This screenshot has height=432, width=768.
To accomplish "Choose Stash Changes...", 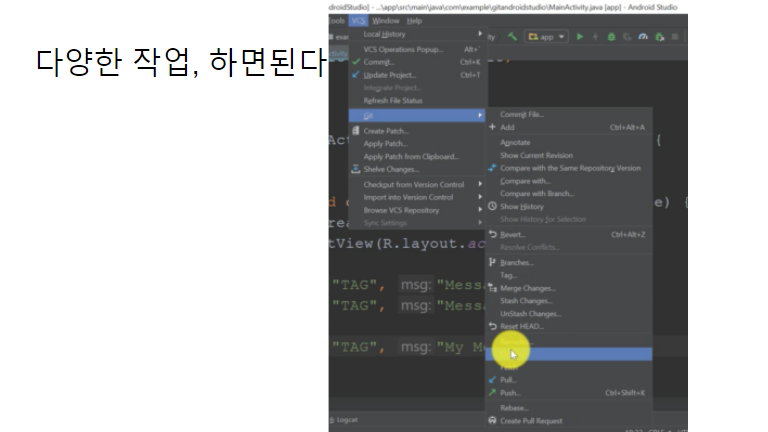I will coord(569,301).
